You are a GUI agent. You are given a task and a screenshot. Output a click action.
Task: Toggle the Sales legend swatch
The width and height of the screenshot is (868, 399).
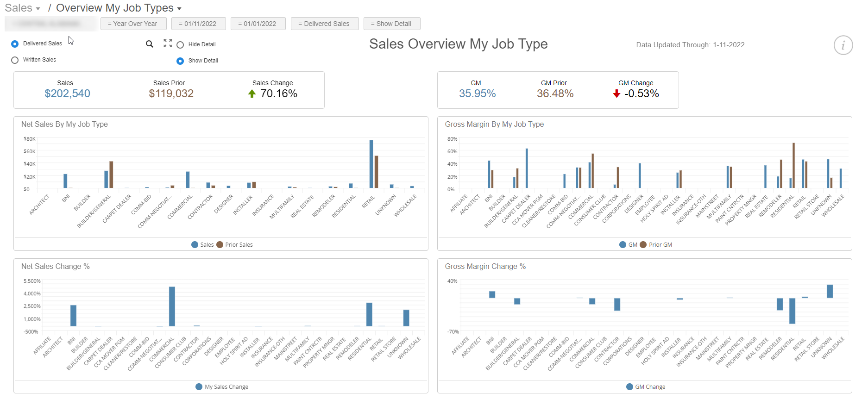pos(195,245)
